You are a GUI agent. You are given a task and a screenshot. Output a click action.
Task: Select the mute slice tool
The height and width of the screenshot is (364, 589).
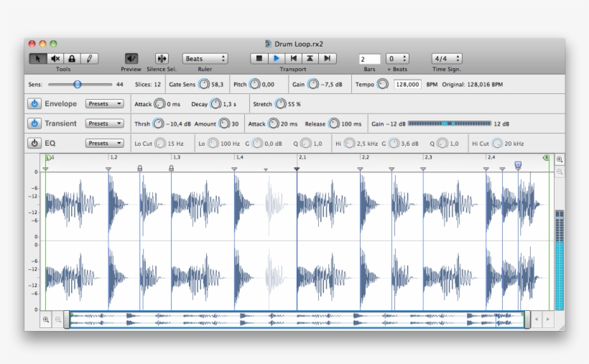(55, 59)
